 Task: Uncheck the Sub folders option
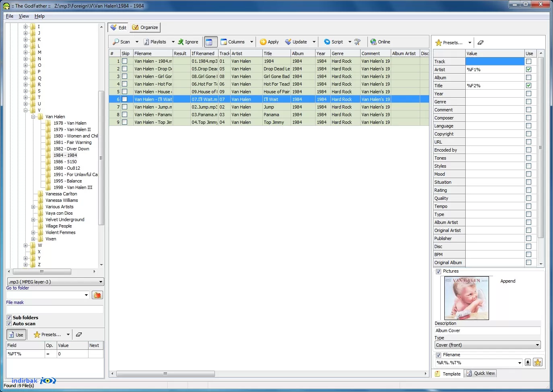[x=9, y=318]
